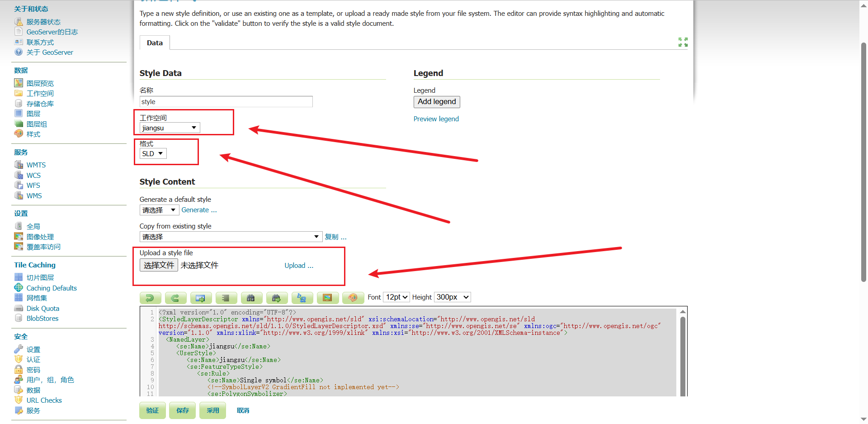Open URL Checks link

click(x=44, y=400)
